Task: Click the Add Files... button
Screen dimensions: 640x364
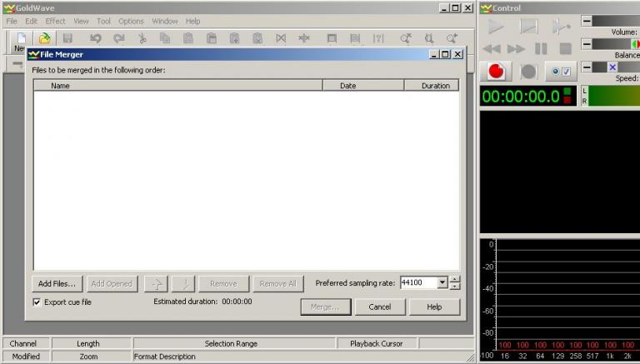Action: (57, 283)
